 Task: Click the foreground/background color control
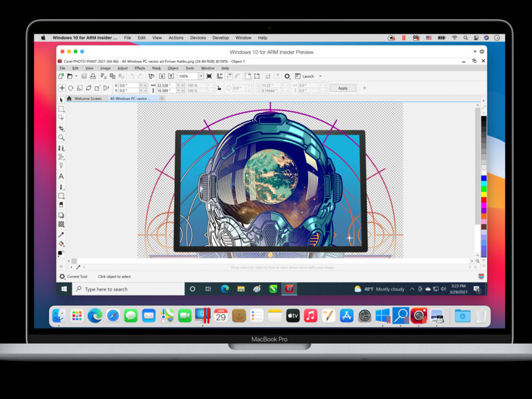click(61, 253)
